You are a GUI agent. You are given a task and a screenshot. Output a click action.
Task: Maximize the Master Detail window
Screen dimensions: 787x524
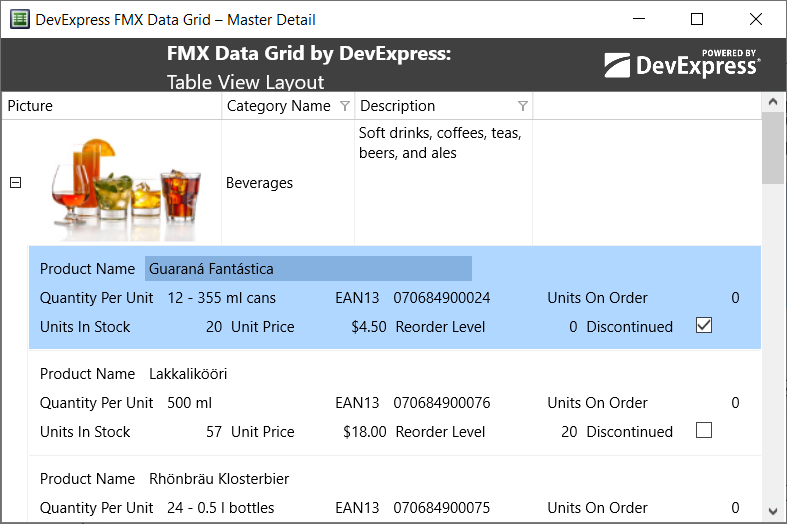(697, 19)
